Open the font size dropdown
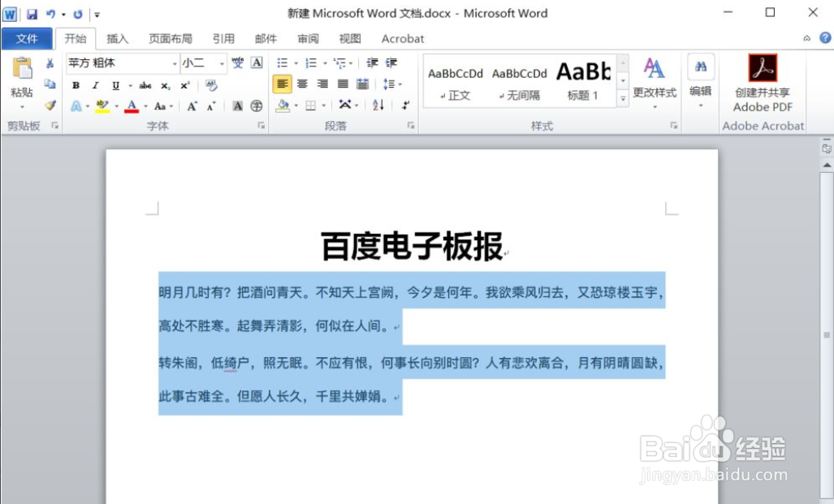834x504 pixels. click(222, 64)
